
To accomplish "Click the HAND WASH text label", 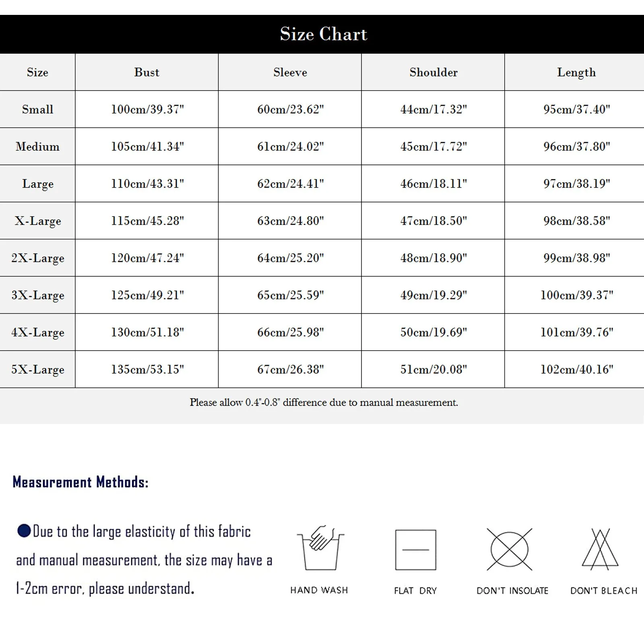I will pos(319,590).
